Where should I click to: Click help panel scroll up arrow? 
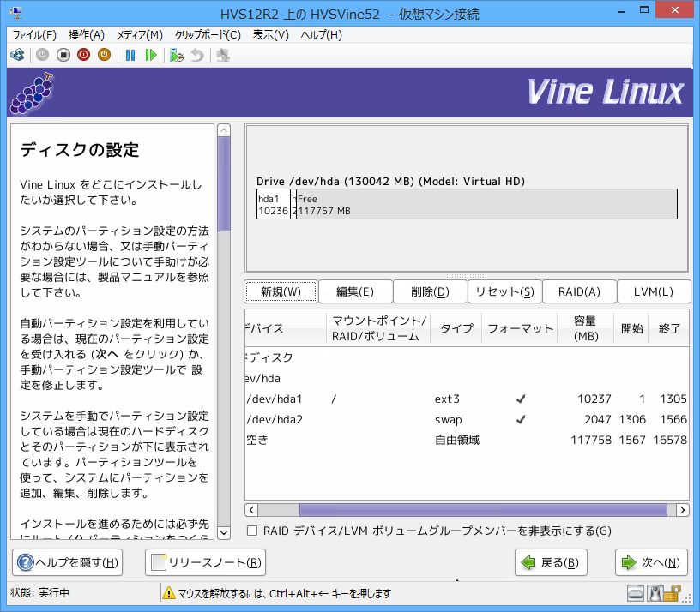[224, 130]
